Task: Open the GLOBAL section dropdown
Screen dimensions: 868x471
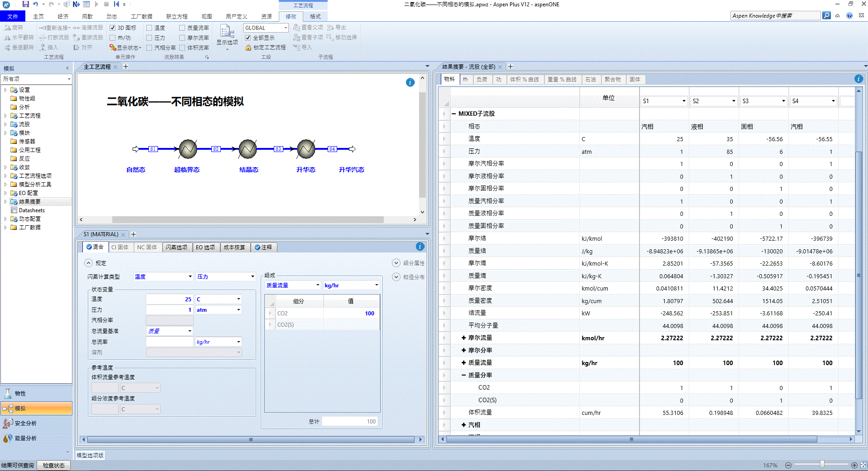Action: coord(286,28)
